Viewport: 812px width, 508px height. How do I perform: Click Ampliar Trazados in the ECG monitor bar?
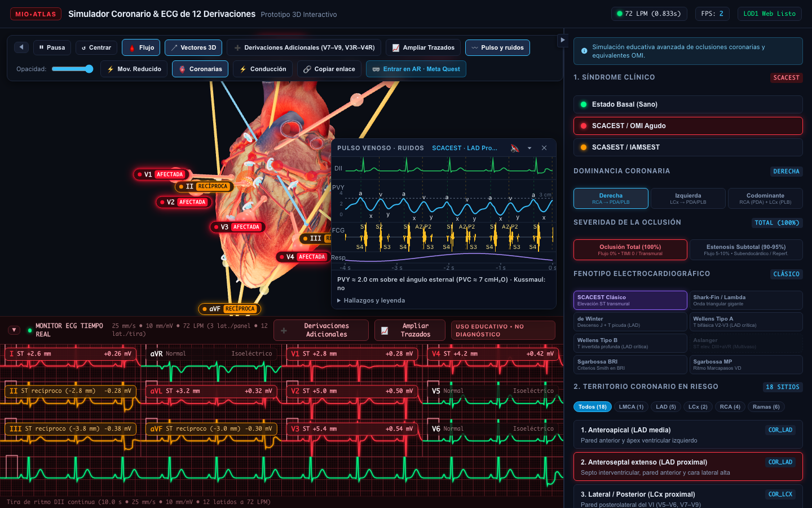410,330
